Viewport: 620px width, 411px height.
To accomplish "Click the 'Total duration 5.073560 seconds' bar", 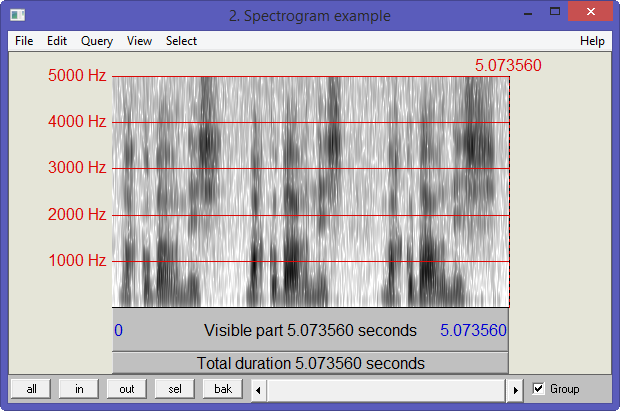I will (310, 363).
